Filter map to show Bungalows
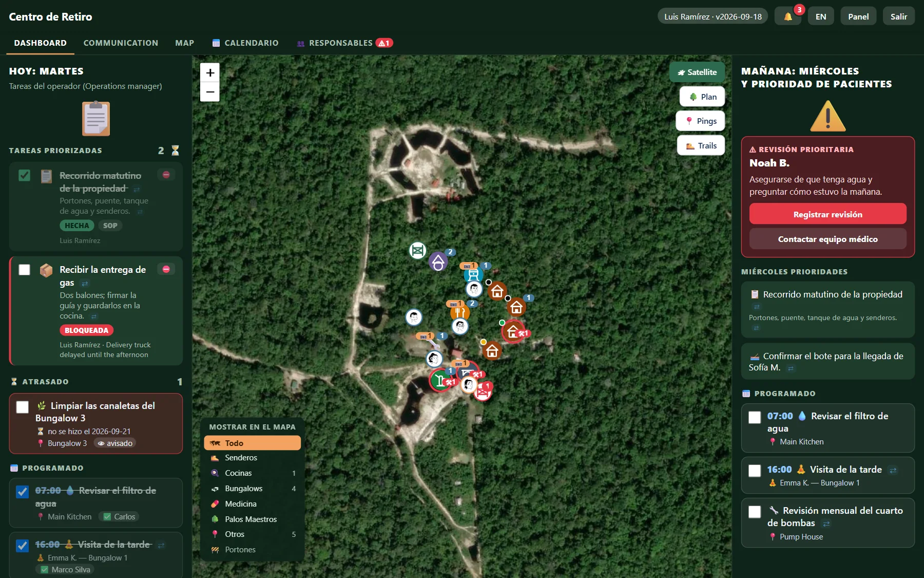This screenshot has width=924, height=578. pyautogui.click(x=253, y=488)
